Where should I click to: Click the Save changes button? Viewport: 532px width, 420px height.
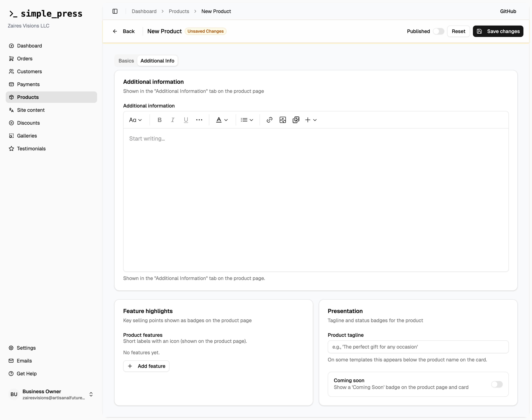click(498, 31)
